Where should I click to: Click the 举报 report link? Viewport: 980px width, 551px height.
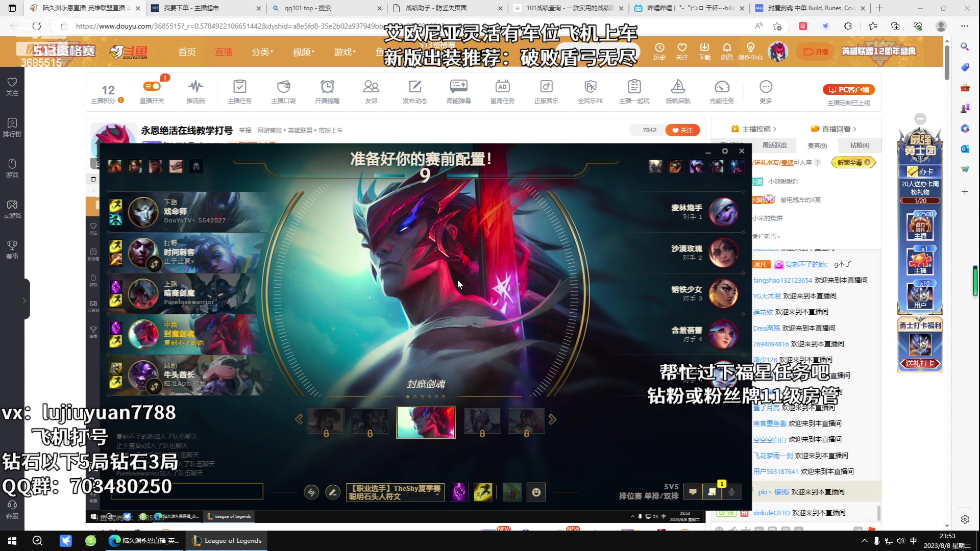(245, 131)
